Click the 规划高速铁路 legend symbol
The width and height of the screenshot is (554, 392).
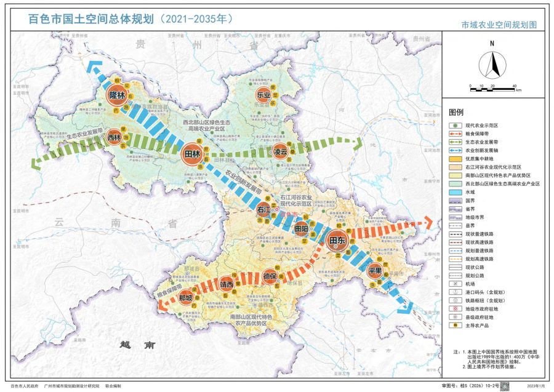click(456, 259)
